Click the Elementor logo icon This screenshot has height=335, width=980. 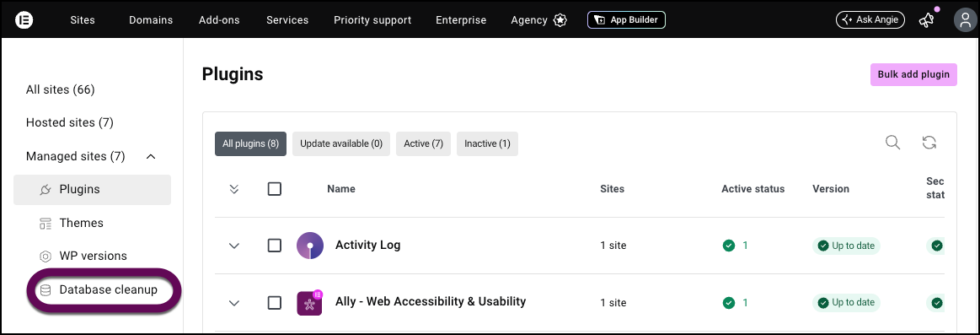(24, 20)
